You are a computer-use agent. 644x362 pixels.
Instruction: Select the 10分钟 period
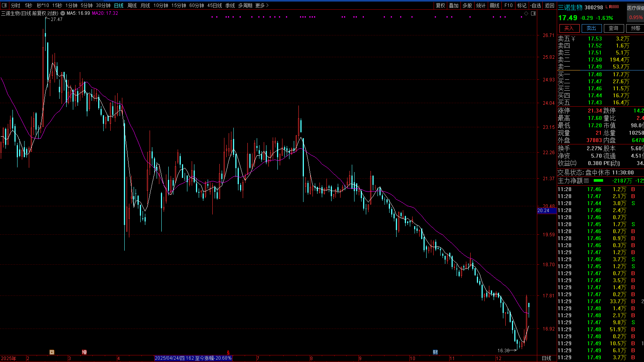pyautogui.click(x=161, y=5)
